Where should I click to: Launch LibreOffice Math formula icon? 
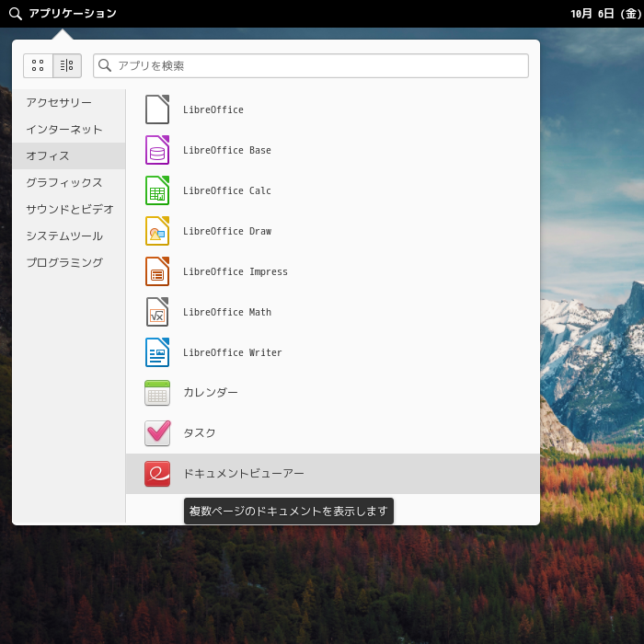tap(157, 312)
